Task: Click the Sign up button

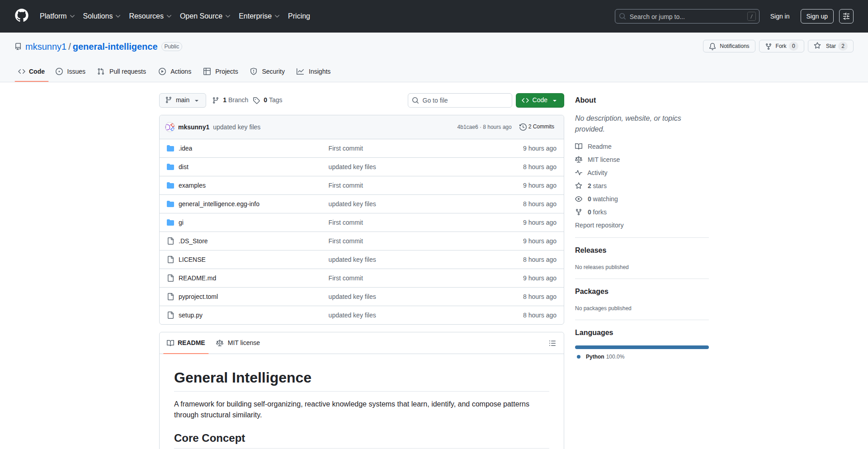Action: [816, 16]
